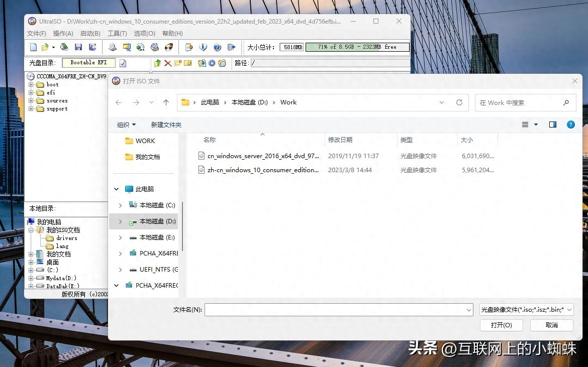
Task: Open the settings gear icon in directory toolbar
Action: 211,63
